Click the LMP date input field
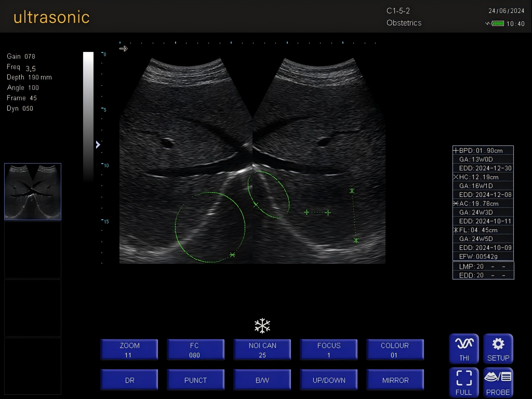 pos(483,267)
